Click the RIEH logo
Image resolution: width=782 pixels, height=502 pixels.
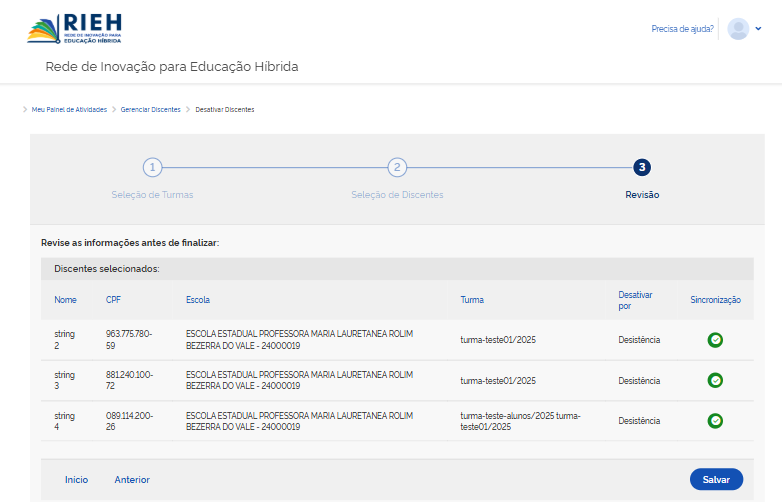75,29
